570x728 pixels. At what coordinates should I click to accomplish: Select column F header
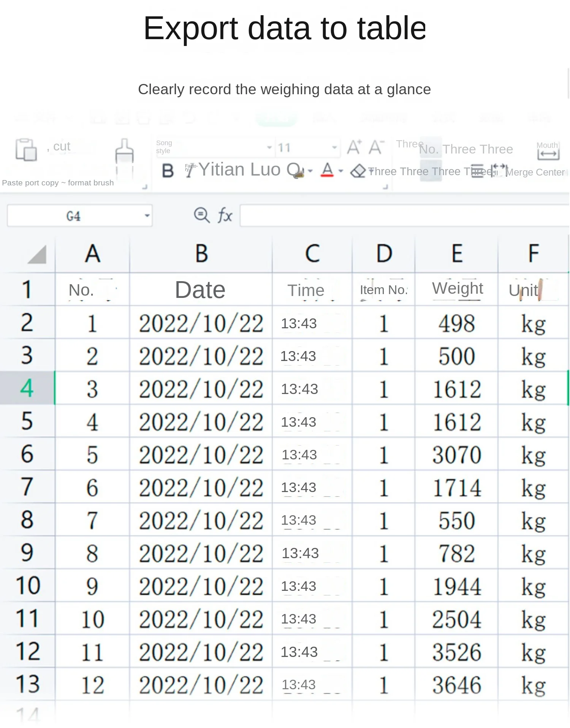[534, 254]
